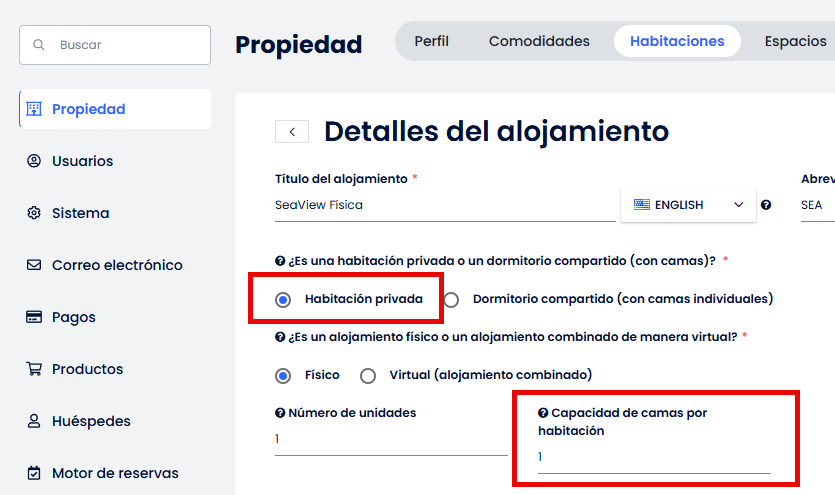
Task: Click the Productos shopping cart icon
Action: [x=34, y=369]
